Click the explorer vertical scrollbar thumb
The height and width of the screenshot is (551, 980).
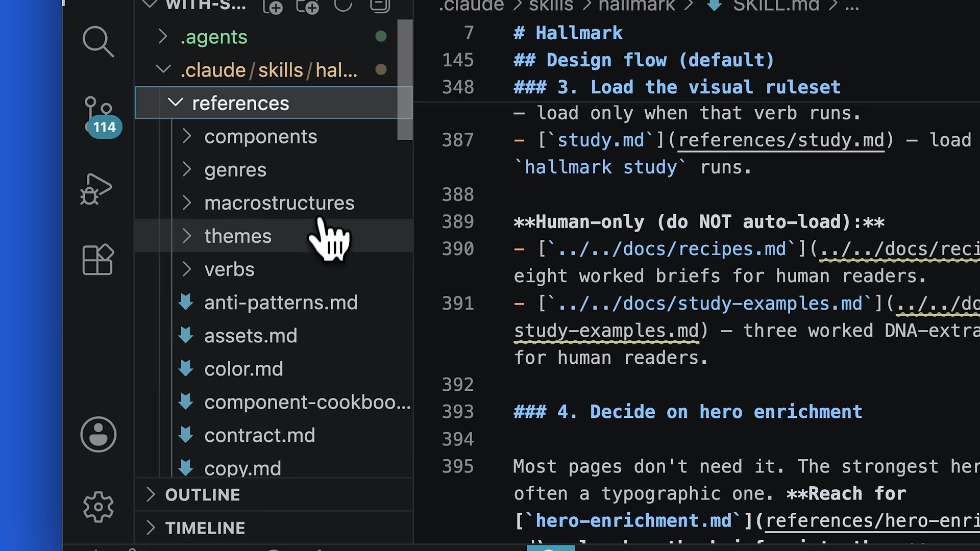(x=405, y=80)
